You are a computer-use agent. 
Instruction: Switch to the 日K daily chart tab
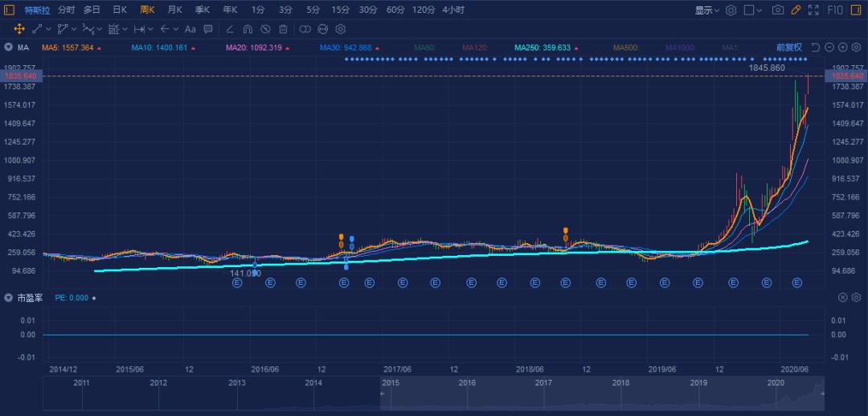tap(119, 10)
